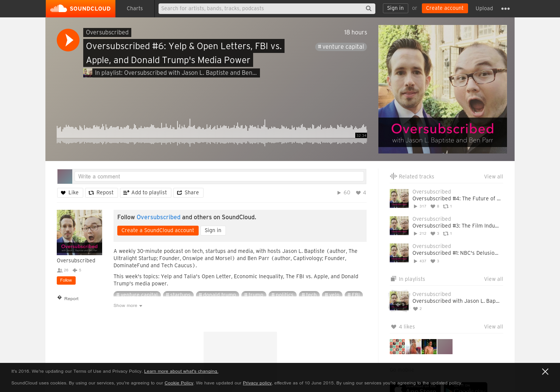Click the search magnifier icon

369,8
